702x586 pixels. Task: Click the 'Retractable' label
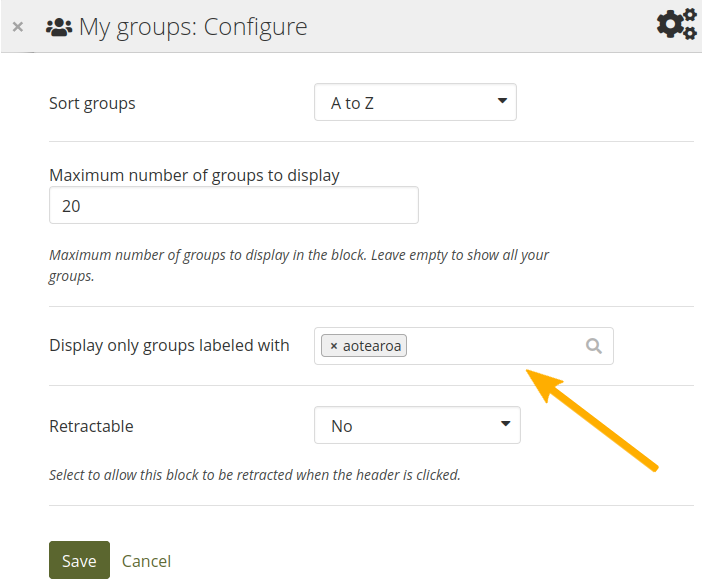(x=91, y=426)
